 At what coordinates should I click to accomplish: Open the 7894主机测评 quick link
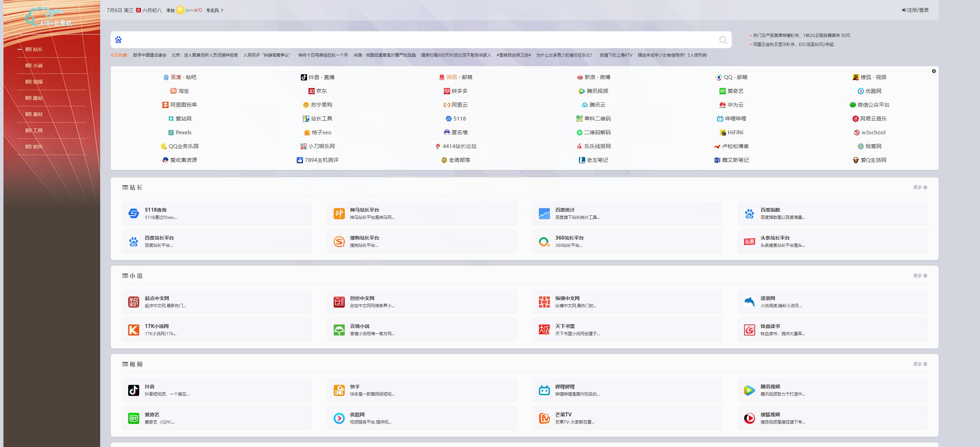point(317,160)
